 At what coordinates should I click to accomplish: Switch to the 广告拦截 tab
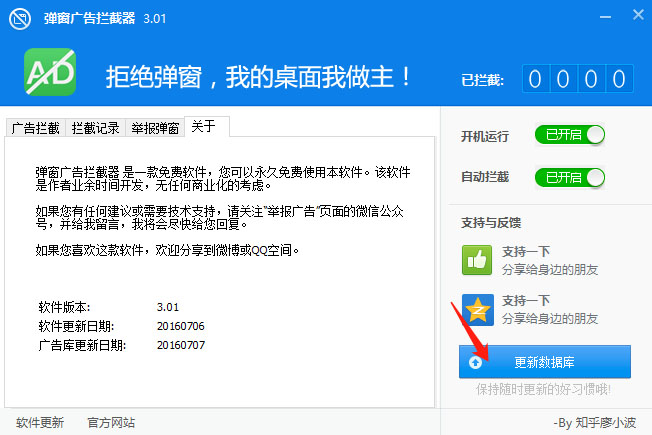(36, 128)
